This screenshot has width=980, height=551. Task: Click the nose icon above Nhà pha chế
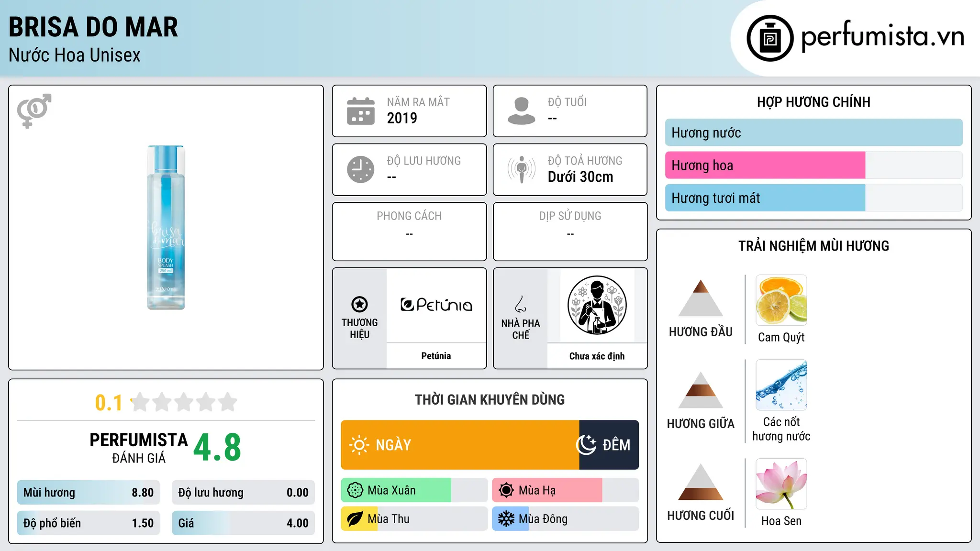[x=521, y=304]
